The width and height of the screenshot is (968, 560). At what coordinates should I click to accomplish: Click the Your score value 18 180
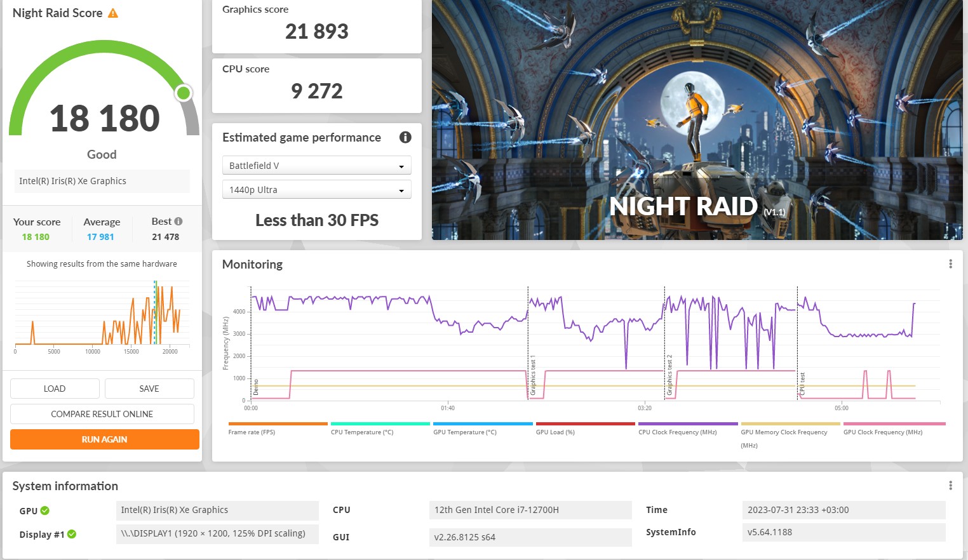click(x=36, y=237)
